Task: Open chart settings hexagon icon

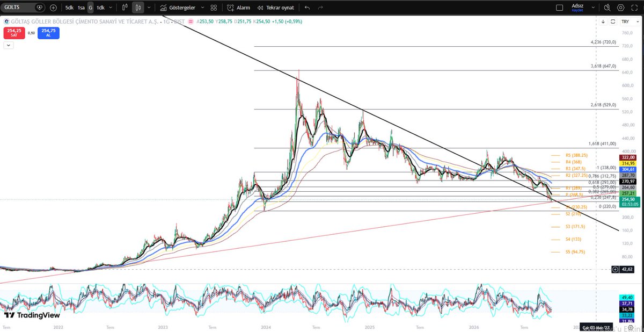Action: click(x=619, y=8)
